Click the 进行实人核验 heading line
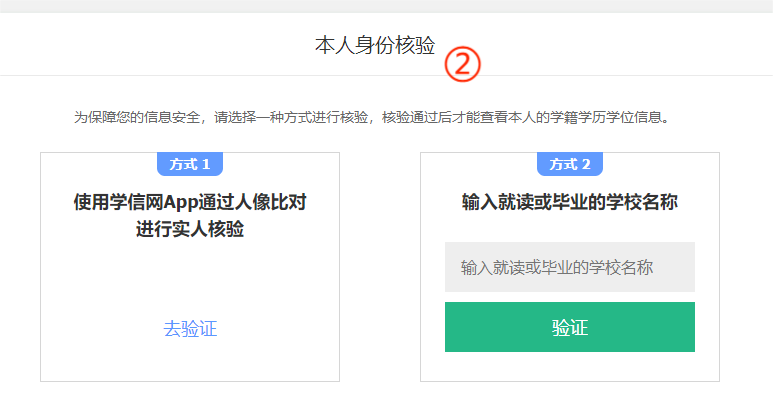 click(190, 230)
